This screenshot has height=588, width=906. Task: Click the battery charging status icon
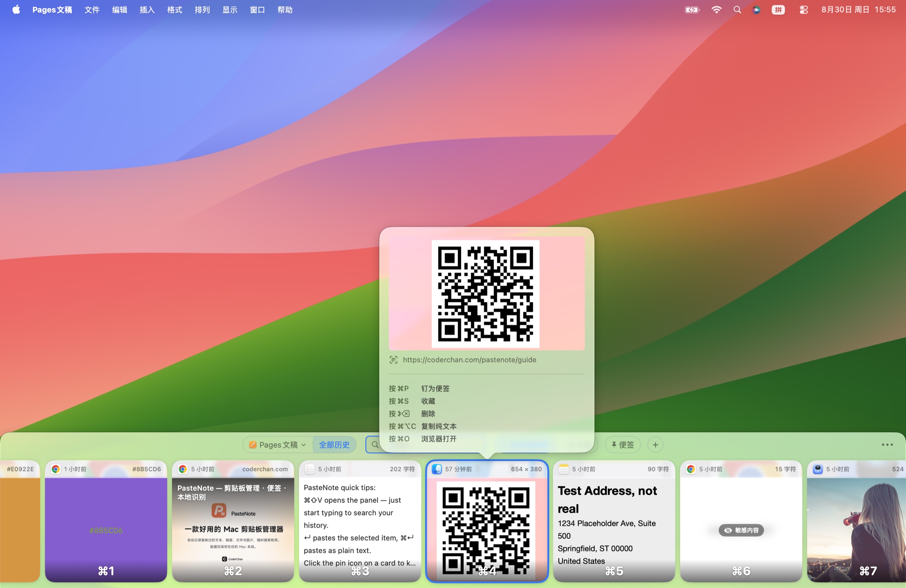[x=692, y=9]
